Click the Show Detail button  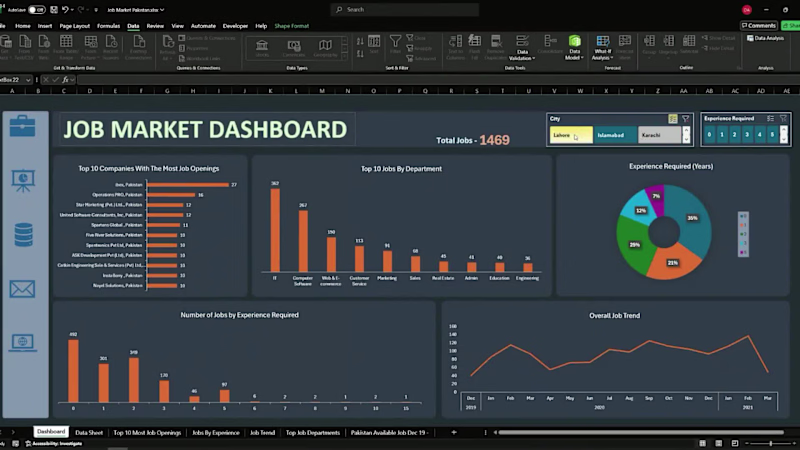718,38
